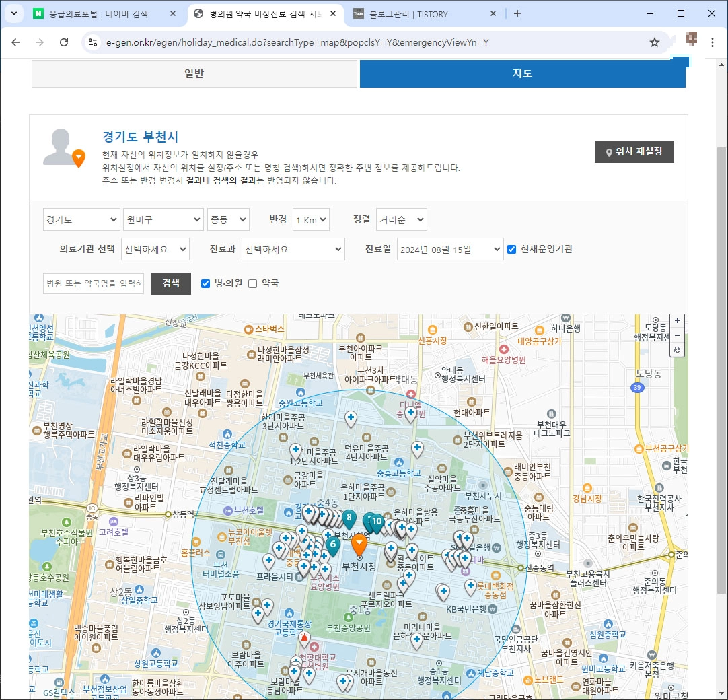728x700 pixels.
Task: Open the 의료기관 선택 dropdown
Action: coord(155,249)
